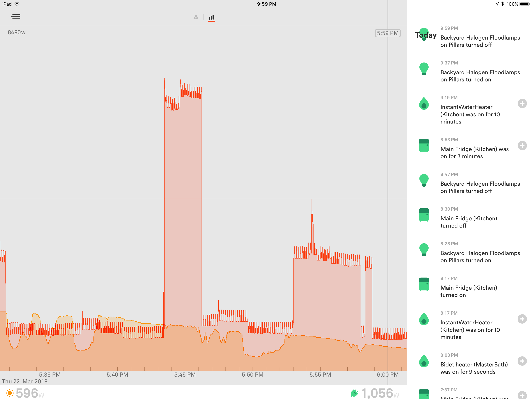The image size is (532, 399).
Task: Click the Bidet heater water drop icon
Action: tap(424, 361)
